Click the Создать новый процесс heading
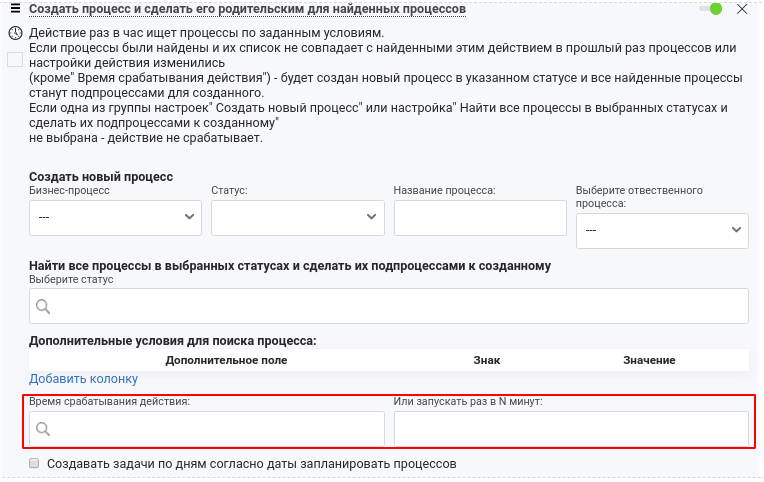 (101, 176)
